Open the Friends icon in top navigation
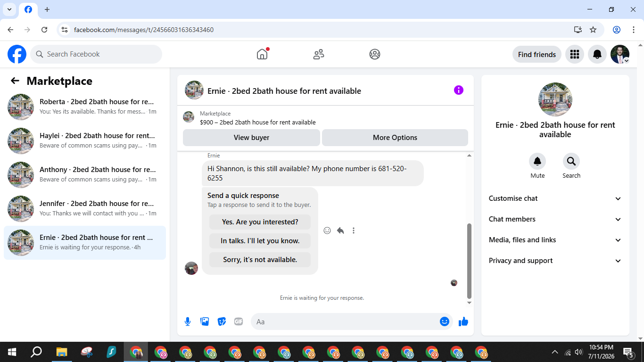Screen dimensions: 644x362 coord(319,54)
